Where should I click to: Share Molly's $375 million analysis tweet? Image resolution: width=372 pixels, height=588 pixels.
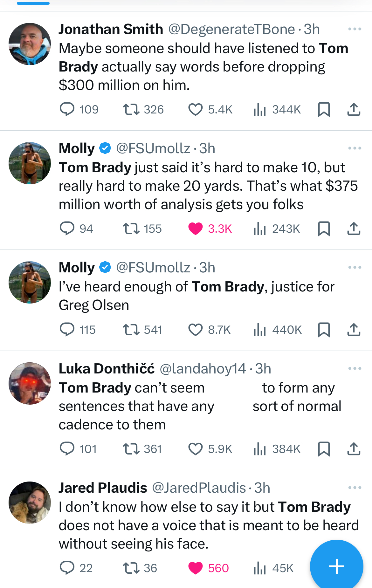pyautogui.click(x=354, y=229)
